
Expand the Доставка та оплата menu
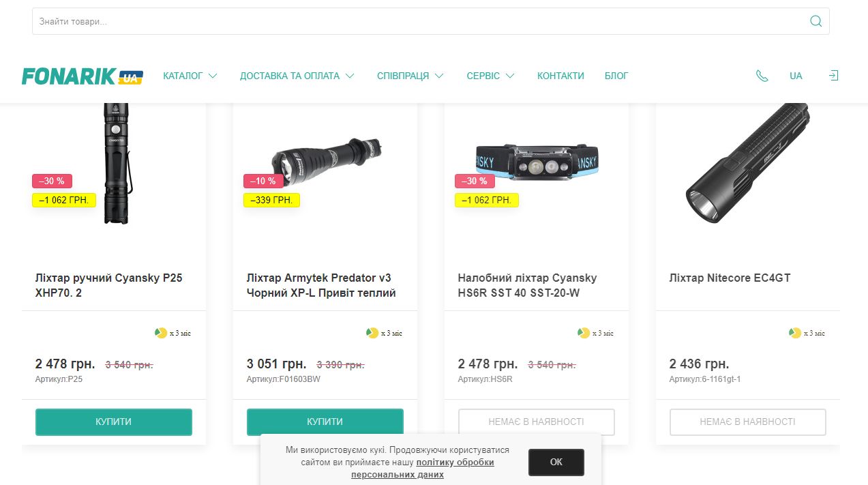pyautogui.click(x=297, y=76)
